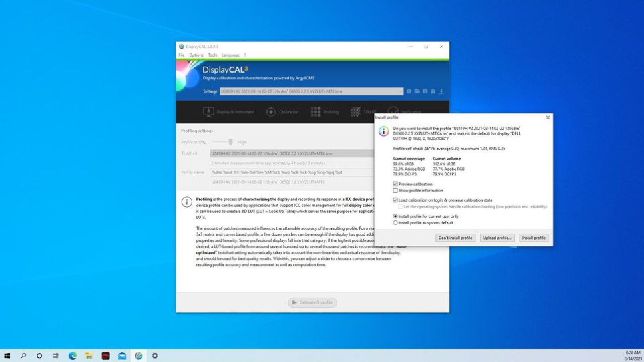Screen dimensions: 644x362
Task: Select Install profile as system default
Action: [x=395, y=223]
